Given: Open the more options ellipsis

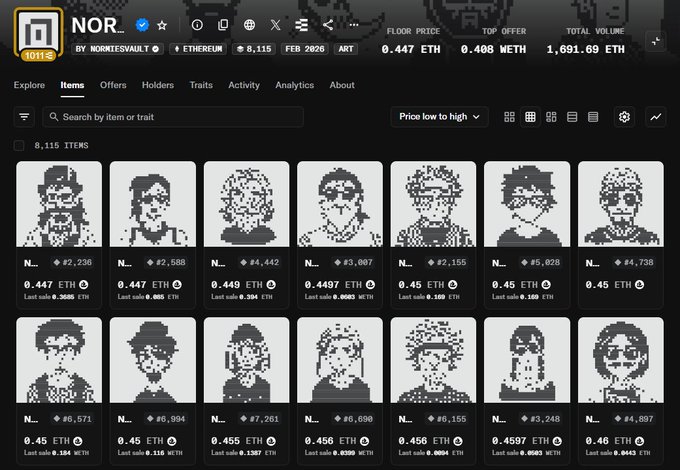Looking at the screenshot, I should point(354,25).
